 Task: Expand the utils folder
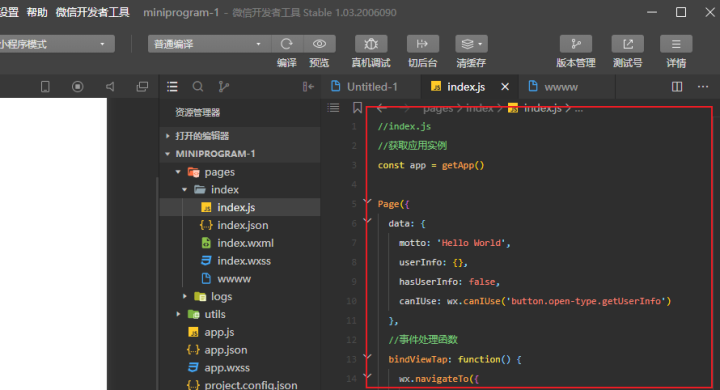(x=178, y=314)
